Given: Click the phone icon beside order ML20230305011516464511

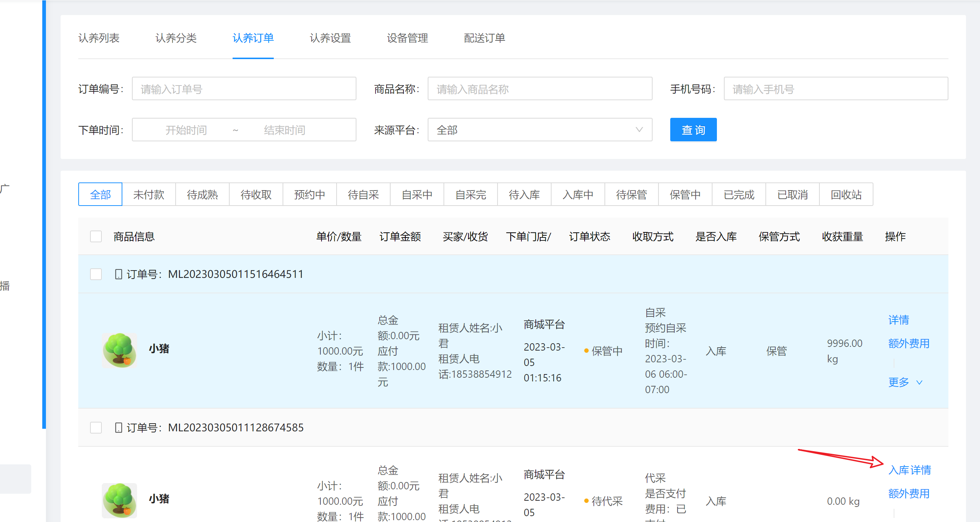Looking at the screenshot, I should pos(118,274).
